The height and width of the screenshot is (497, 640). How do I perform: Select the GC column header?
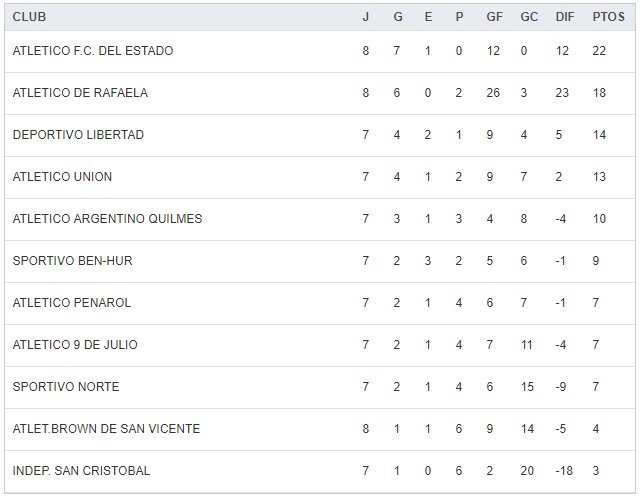click(x=529, y=17)
